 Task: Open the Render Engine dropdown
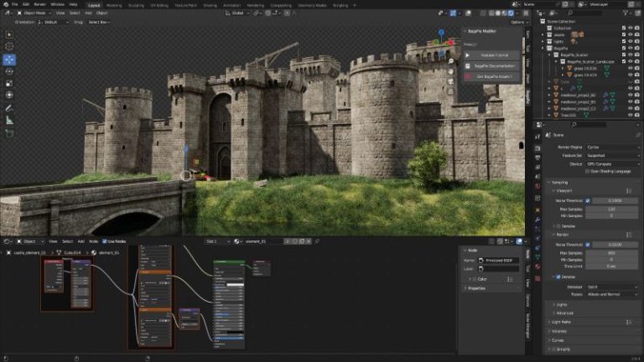610,147
